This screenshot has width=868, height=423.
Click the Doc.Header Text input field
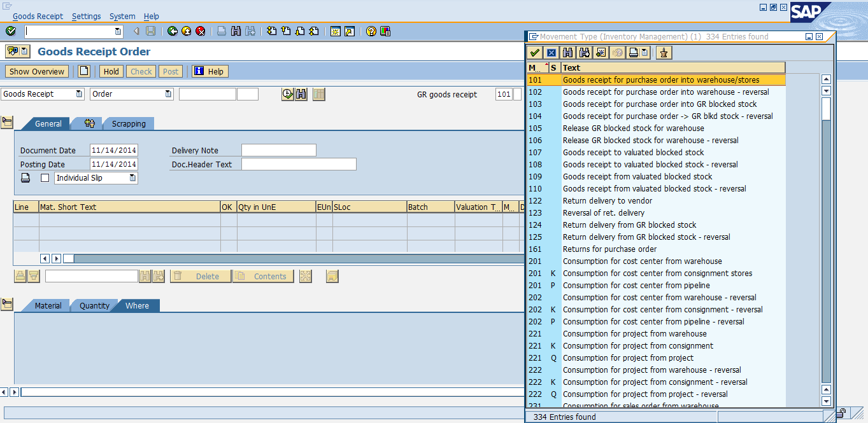(x=299, y=164)
